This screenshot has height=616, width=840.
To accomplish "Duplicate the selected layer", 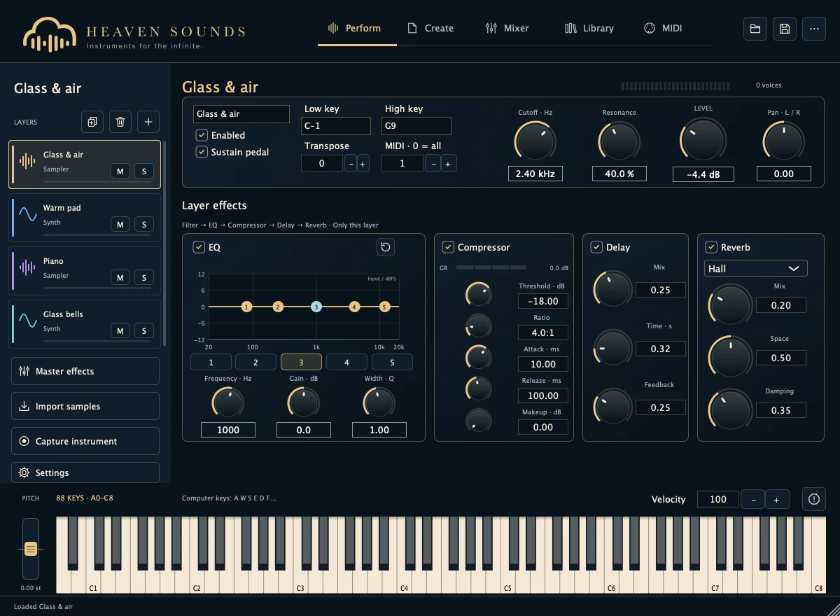I will (x=92, y=122).
